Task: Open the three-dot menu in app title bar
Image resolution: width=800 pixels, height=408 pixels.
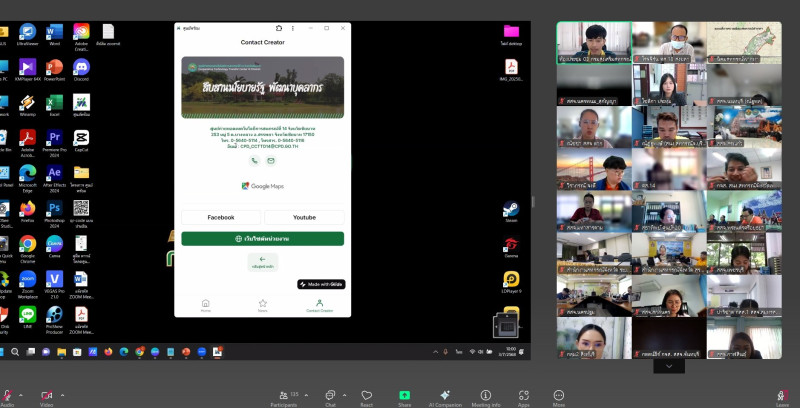Action: click(x=292, y=28)
